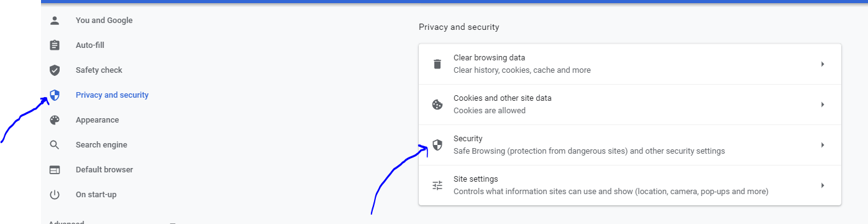Screen dimensions: 868x224
Task: Click the Search engine magnifier icon
Action: (x=55, y=145)
